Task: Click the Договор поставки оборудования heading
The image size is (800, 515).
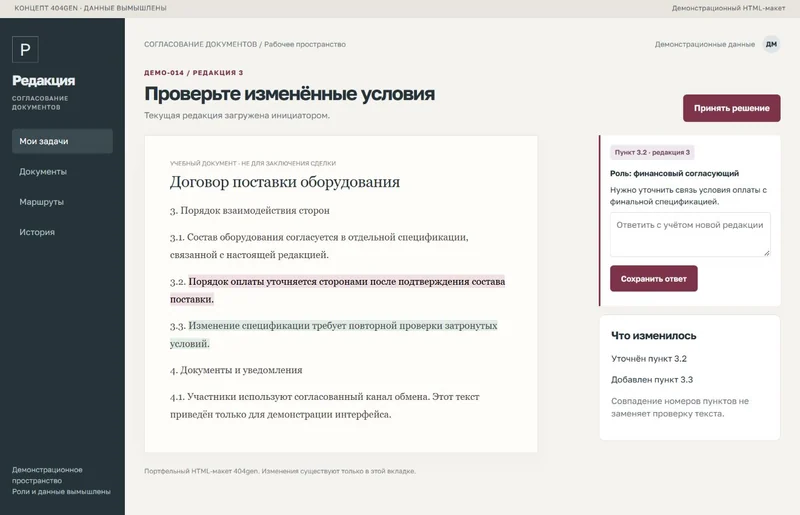Action: [x=285, y=182]
